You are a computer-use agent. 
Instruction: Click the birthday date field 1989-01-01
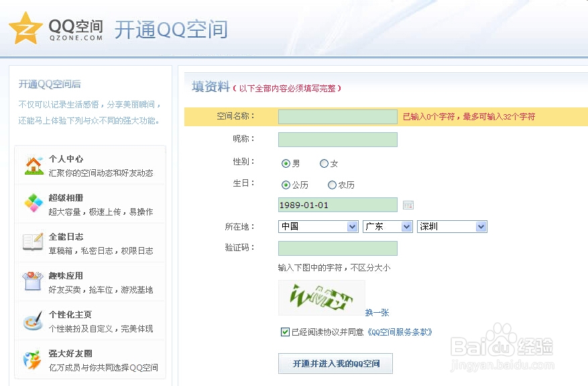coord(338,205)
